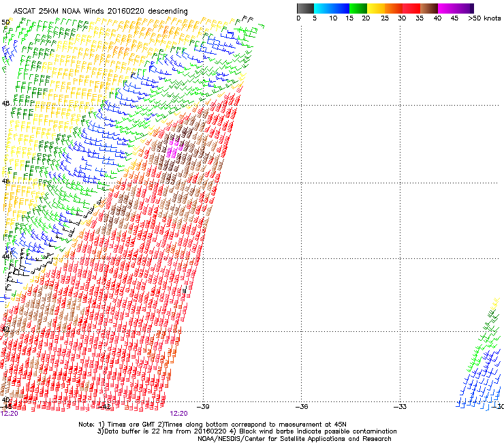
Task: Choose the orange 25-30 knots color segment
Action: (394, 8)
